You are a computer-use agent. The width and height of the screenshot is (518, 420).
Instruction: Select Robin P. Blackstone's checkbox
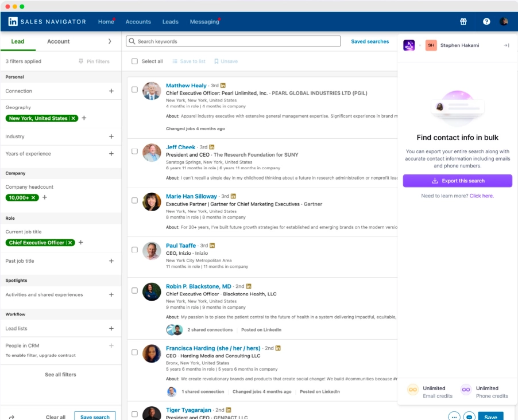coord(134,290)
